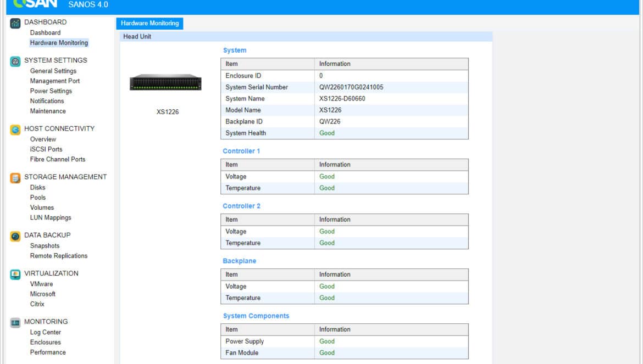Open the Performance monitoring page

[x=48, y=352]
